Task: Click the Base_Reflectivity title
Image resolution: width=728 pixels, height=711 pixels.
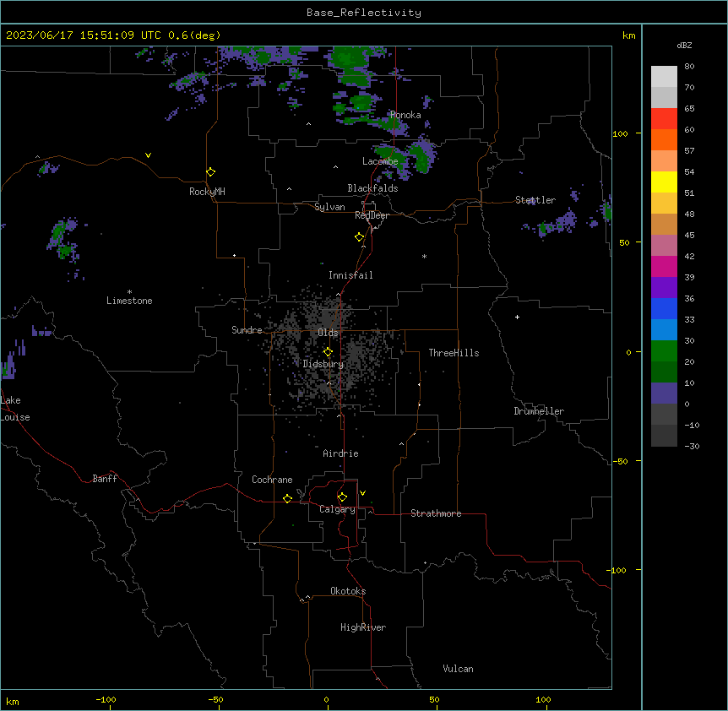Action: [x=364, y=13]
